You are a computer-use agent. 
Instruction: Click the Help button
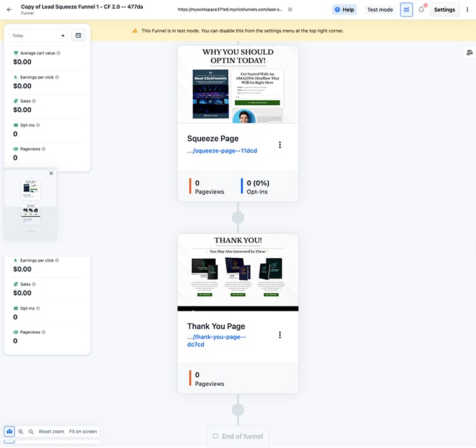(x=343, y=10)
